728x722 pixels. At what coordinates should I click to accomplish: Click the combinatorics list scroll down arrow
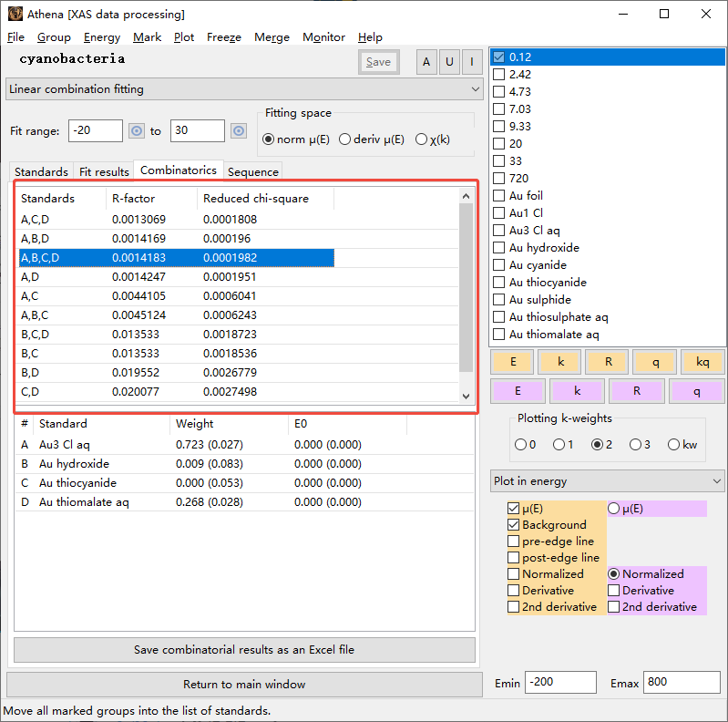click(x=467, y=397)
